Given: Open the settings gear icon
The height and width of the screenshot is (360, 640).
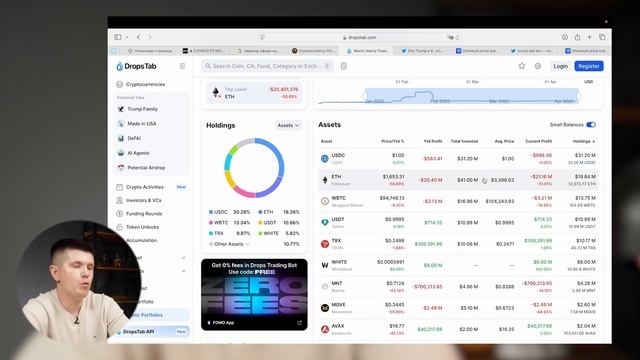Looking at the screenshot, I should pos(538,66).
